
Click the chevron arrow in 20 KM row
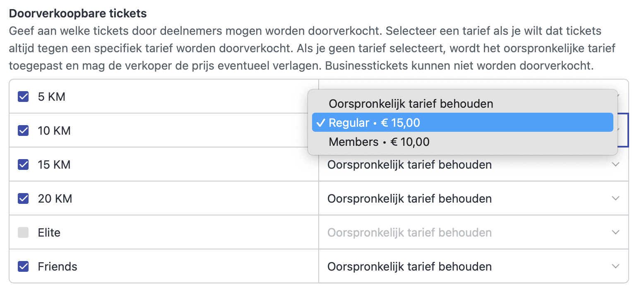(x=615, y=198)
